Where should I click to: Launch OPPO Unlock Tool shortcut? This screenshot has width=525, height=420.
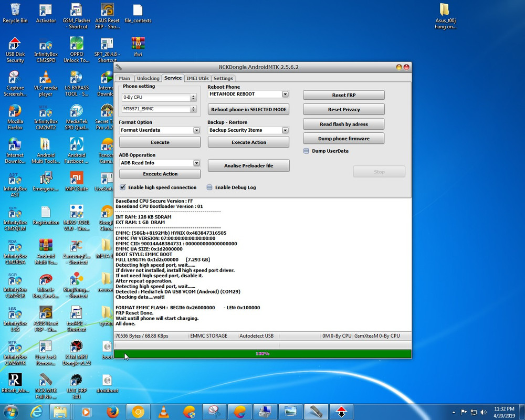point(77,50)
